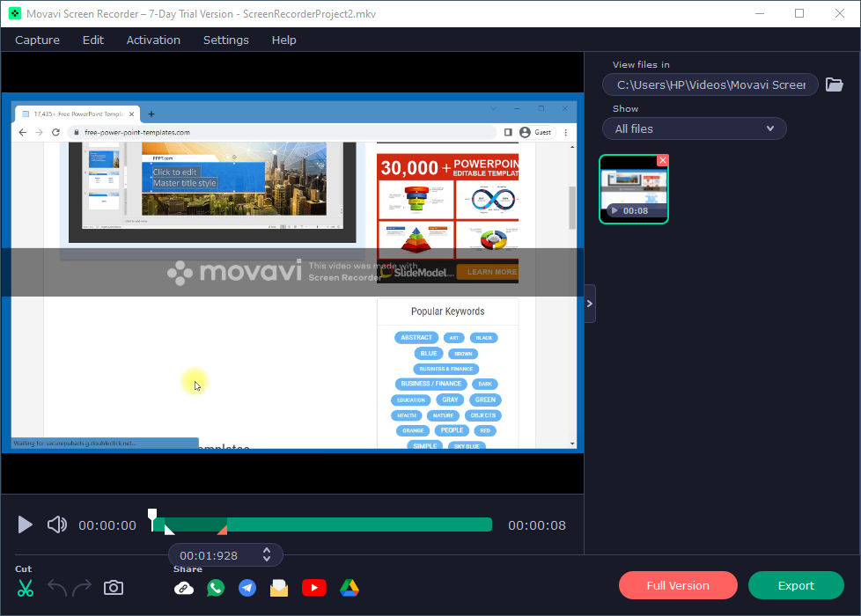This screenshot has width=861, height=616.
Task: Collapse the files side panel arrow
Action: point(589,304)
